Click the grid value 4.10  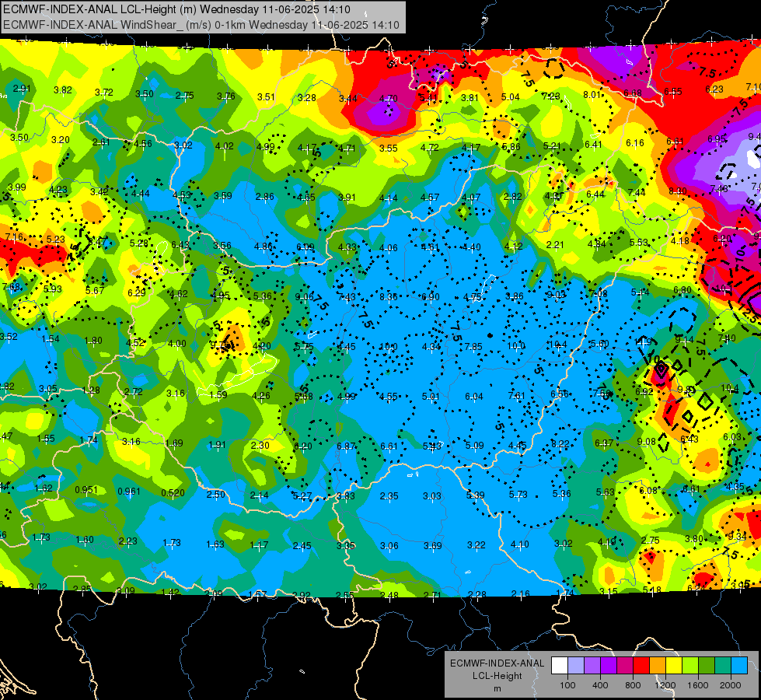pos(519,544)
